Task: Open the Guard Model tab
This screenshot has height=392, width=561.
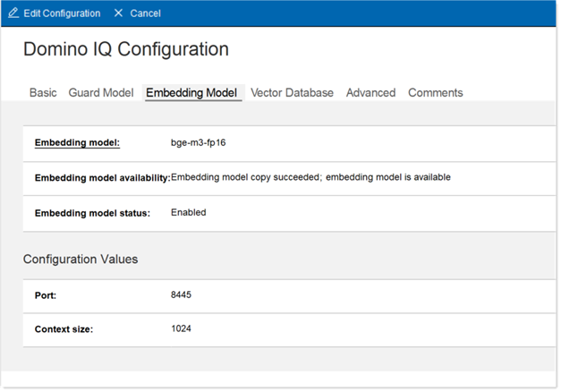Action: [101, 93]
